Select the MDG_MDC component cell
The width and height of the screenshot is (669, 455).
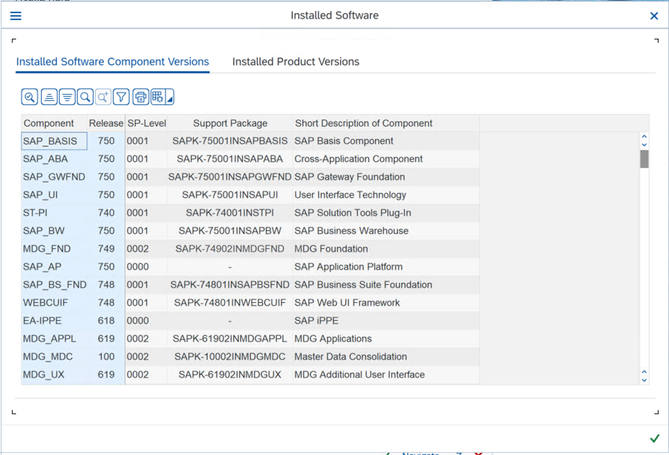[54, 356]
